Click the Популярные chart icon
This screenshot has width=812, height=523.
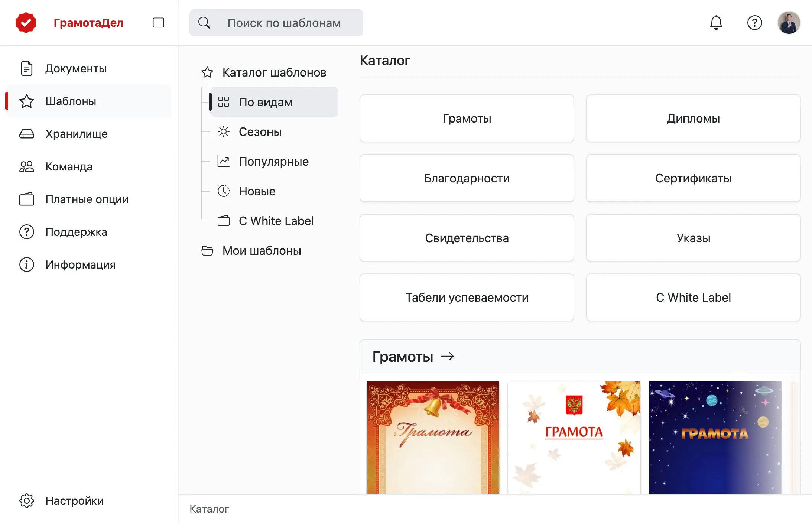click(x=224, y=161)
